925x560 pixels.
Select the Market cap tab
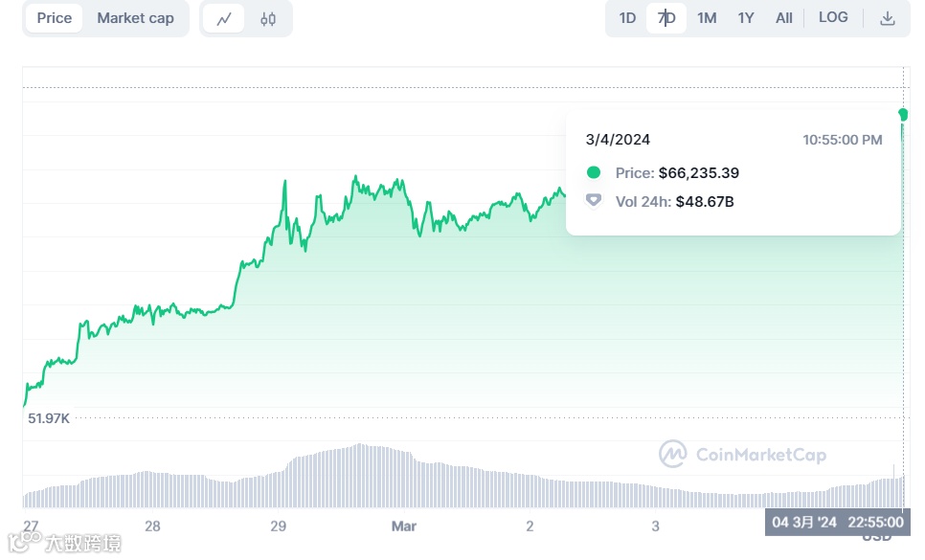pyautogui.click(x=135, y=18)
